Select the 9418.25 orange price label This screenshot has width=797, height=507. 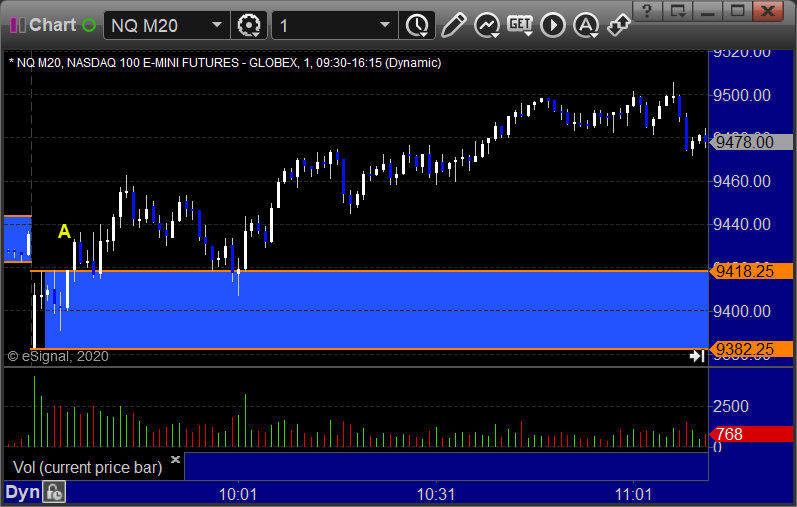click(751, 271)
